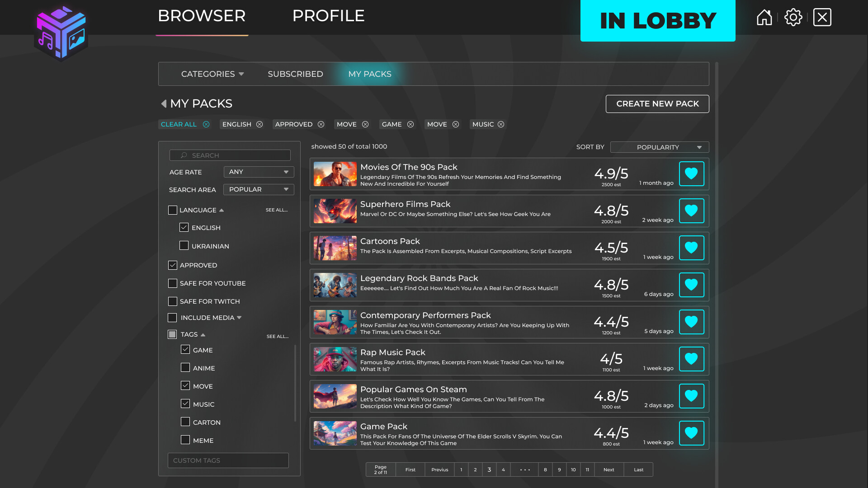
Task: Like the Movies Of The 90s Pack heart icon
Action: (x=691, y=174)
